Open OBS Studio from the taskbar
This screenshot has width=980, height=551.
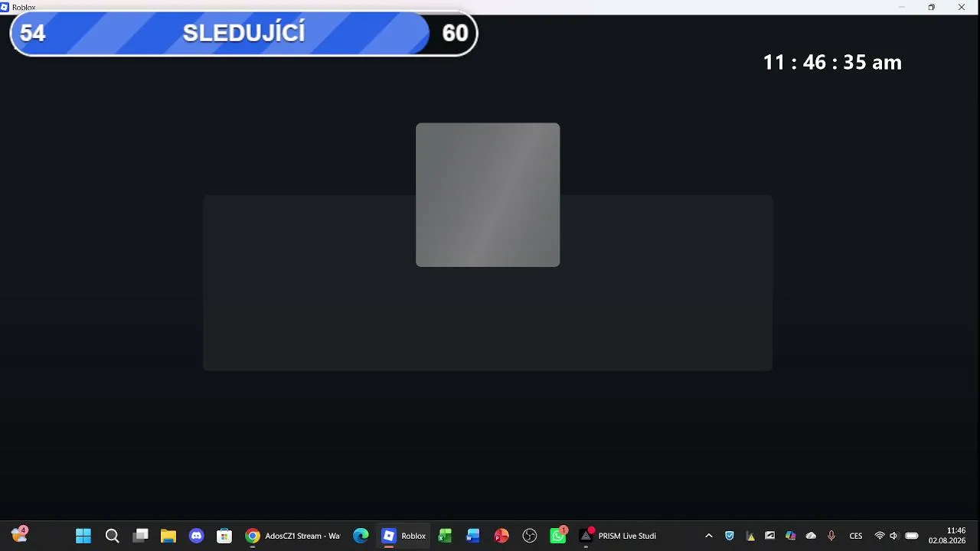pos(530,536)
